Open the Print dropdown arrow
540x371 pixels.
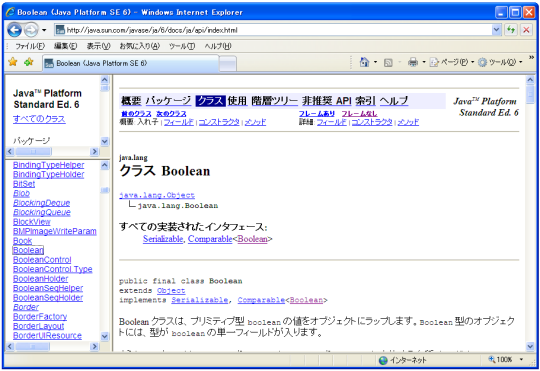[x=424, y=62]
